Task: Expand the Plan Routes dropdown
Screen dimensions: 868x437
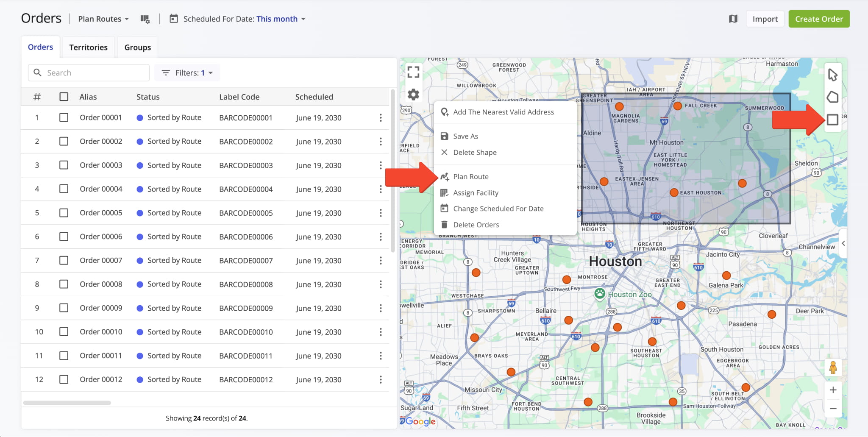Action: 103,19
